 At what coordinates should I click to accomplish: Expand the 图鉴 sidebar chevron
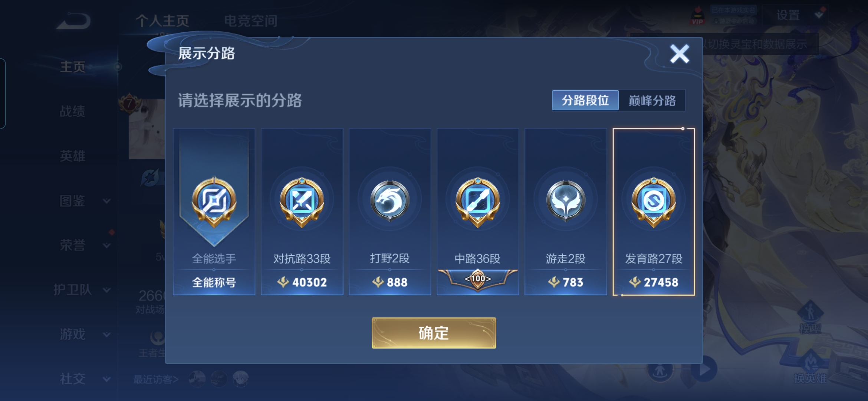click(x=107, y=201)
